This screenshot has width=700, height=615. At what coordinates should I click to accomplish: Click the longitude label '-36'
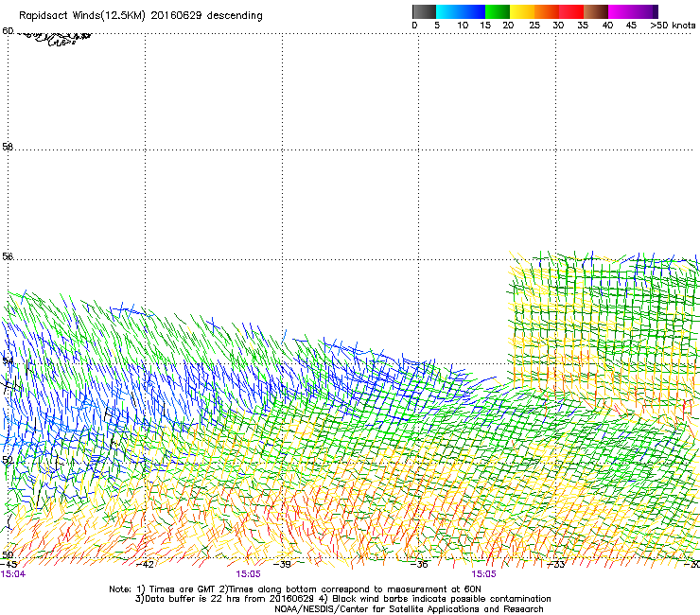click(x=419, y=564)
